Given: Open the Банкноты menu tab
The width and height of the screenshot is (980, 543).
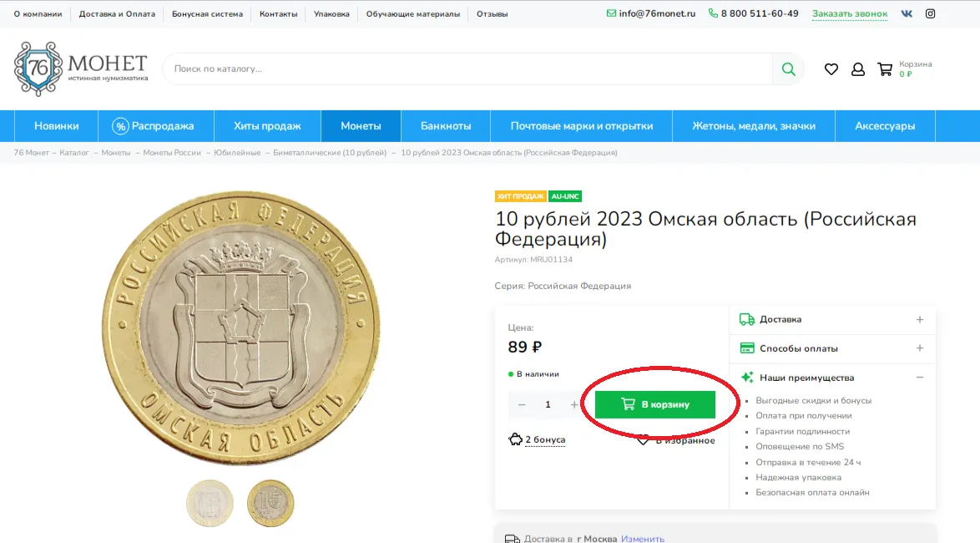Looking at the screenshot, I should click(446, 126).
